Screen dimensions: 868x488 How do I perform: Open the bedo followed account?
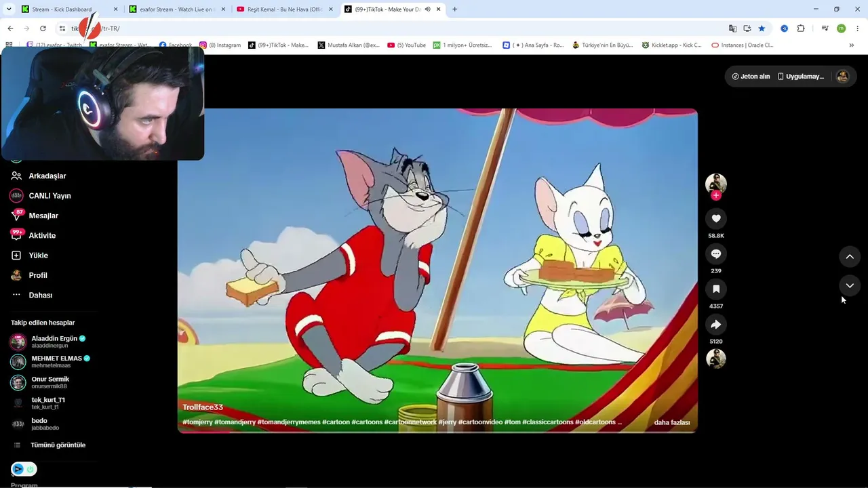[35, 424]
